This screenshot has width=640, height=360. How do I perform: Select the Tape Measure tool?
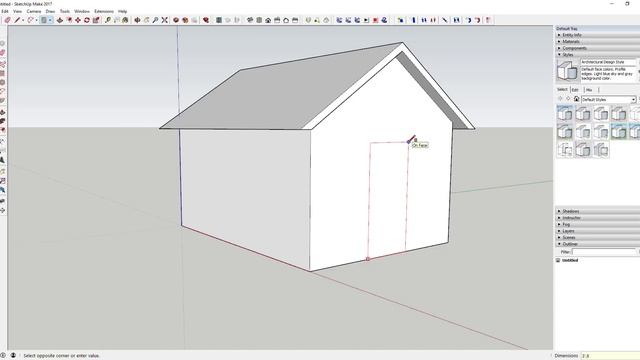point(108,20)
